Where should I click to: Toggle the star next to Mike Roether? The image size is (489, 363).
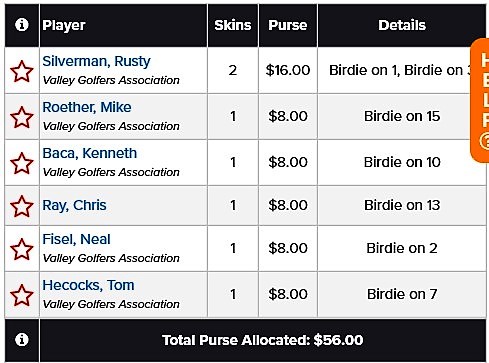point(22,117)
